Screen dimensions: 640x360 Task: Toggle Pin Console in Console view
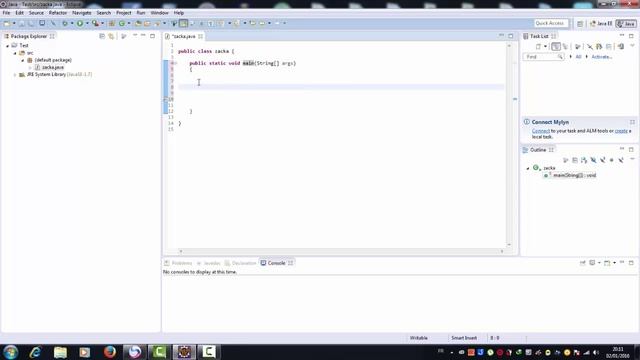(583, 263)
